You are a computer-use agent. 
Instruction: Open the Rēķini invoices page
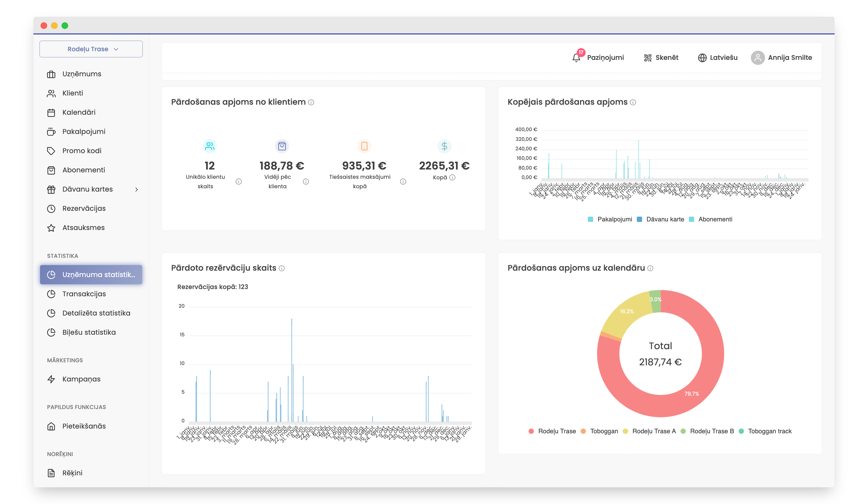click(x=72, y=473)
